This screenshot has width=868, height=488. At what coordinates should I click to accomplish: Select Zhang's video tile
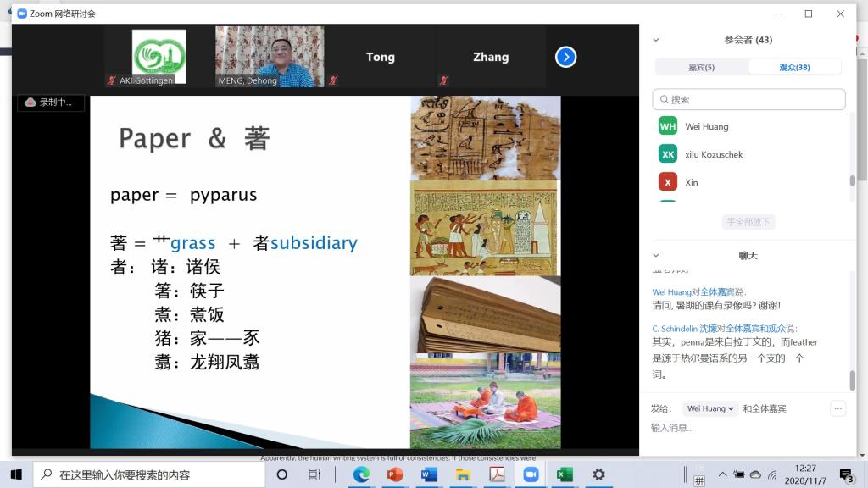491,57
